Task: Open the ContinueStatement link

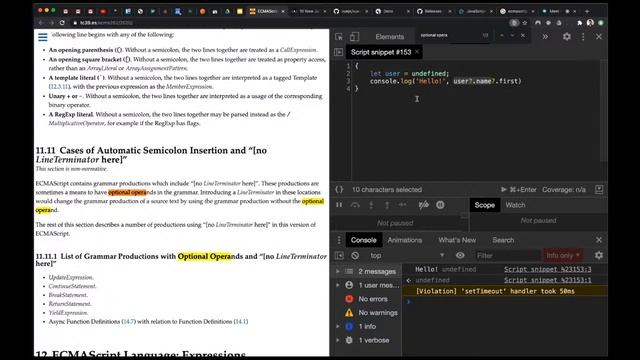Action: pyautogui.click(x=72, y=286)
